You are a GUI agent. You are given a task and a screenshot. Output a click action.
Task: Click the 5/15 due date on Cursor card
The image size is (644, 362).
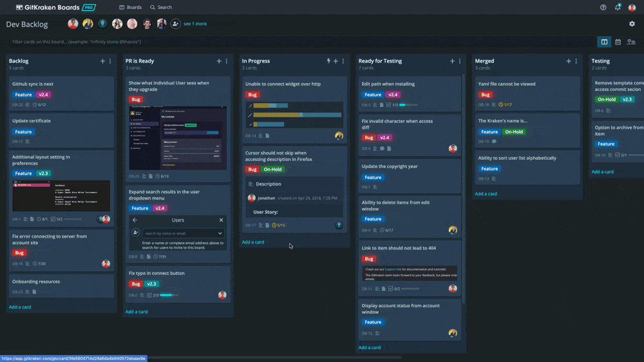pyautogui.click(x=278, y=225)
